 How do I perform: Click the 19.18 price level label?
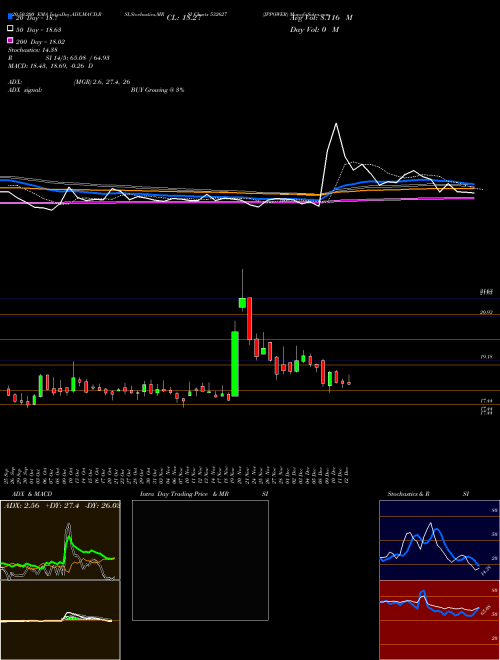[x=486, y=357]
